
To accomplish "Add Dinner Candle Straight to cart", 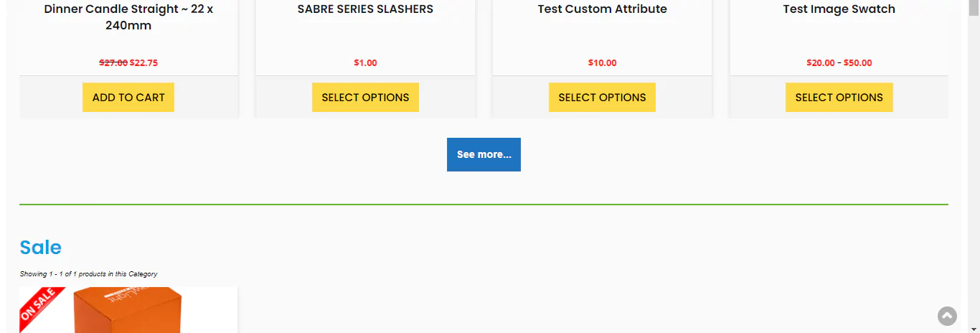I will pos(128,98).
